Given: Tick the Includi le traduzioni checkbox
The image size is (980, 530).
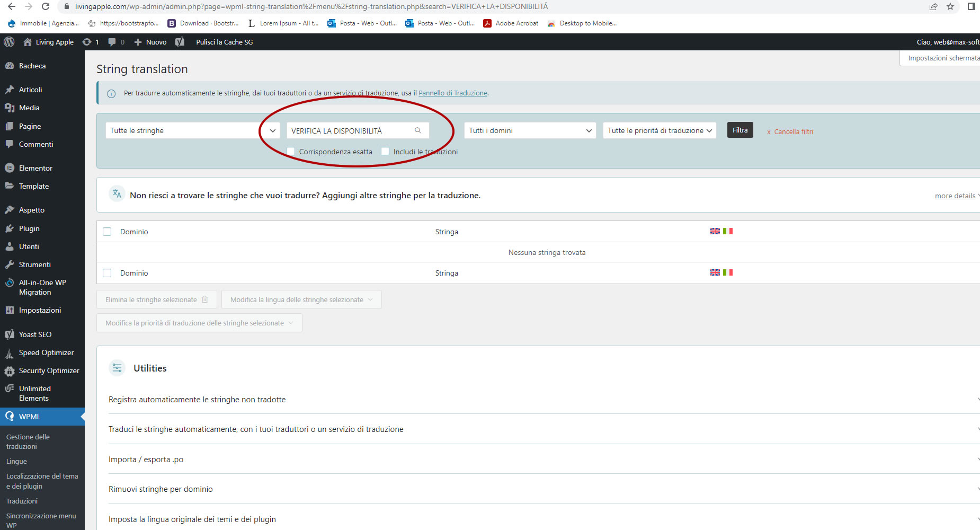Looking at the screenshot, I should point(385,152).
